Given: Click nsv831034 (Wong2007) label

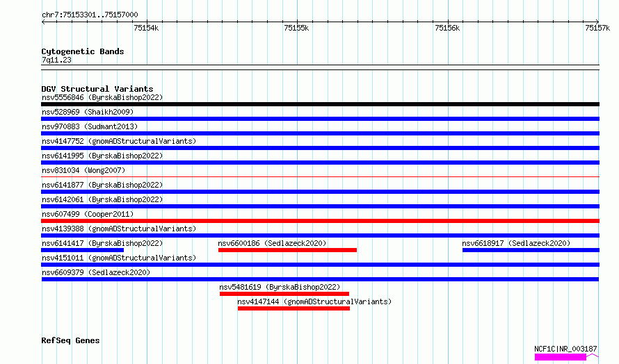Looking at the screenshot, I should coord(83,170).
